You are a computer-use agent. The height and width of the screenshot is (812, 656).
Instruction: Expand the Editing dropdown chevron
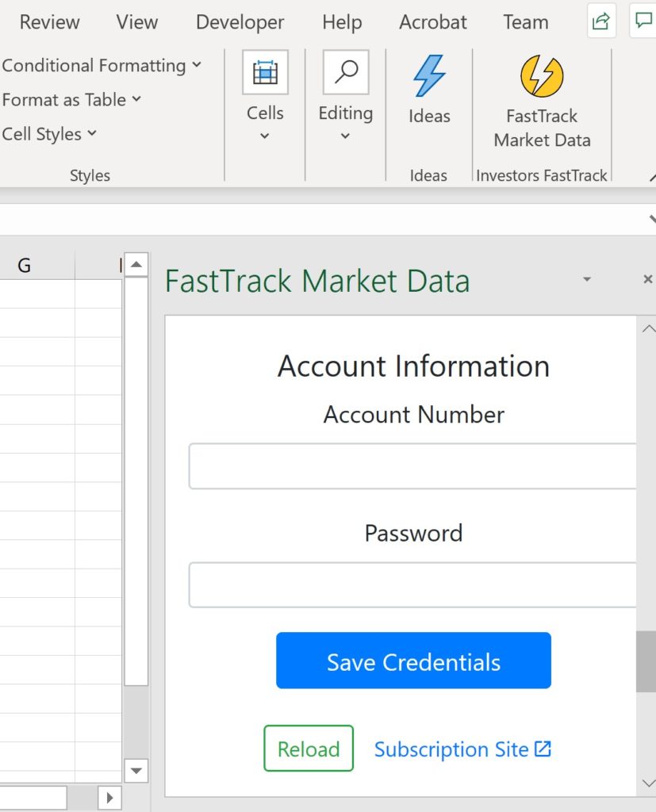point(345,136)
